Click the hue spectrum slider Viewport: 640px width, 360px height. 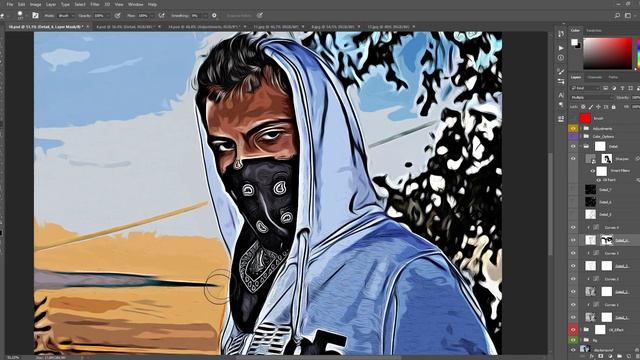(x=637, y=53)
